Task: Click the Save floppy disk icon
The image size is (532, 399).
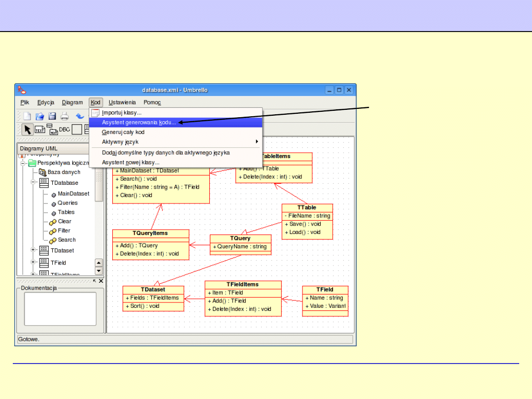Action: tap(52, 116)
